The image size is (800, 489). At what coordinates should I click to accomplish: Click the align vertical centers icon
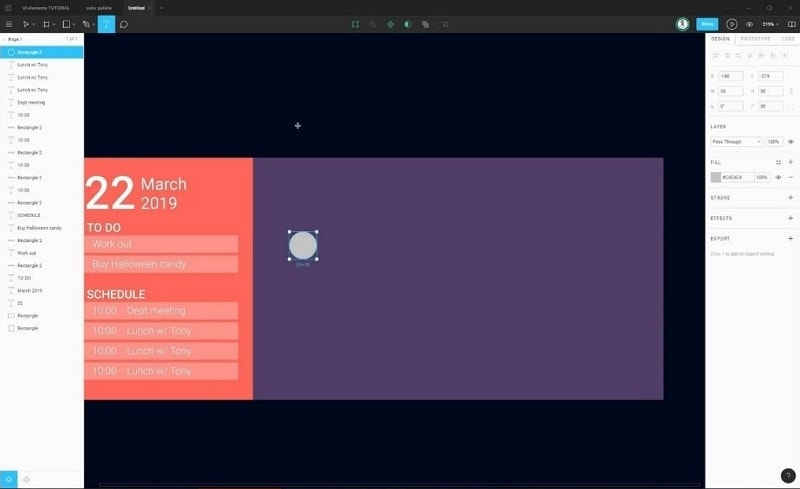point(761,55)
